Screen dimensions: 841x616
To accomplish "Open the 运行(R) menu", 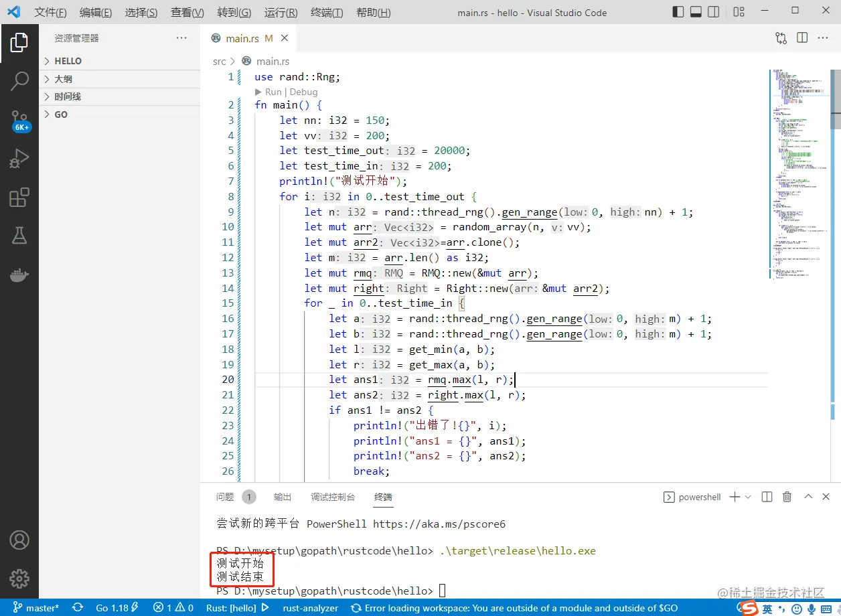I will (x=281, y=13).
